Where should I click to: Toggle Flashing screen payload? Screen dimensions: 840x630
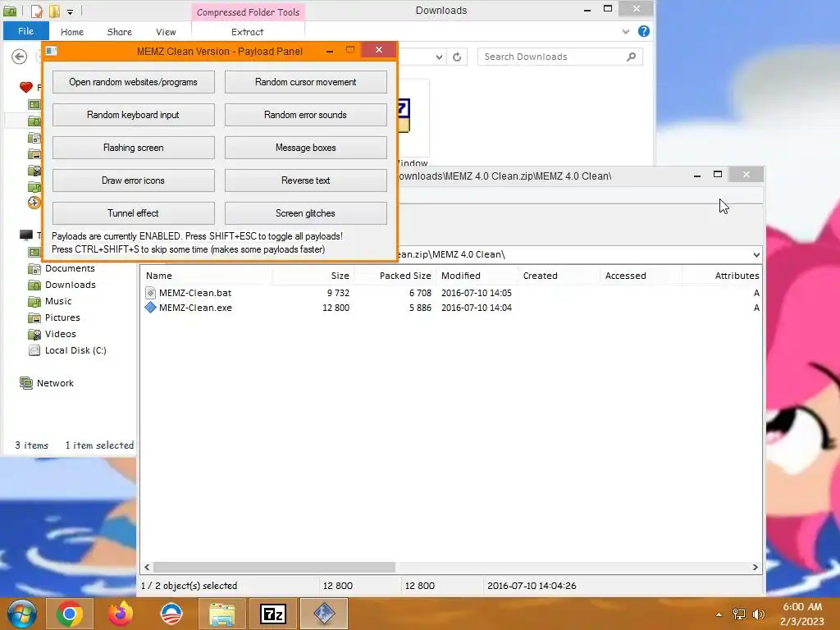(134, 148)
